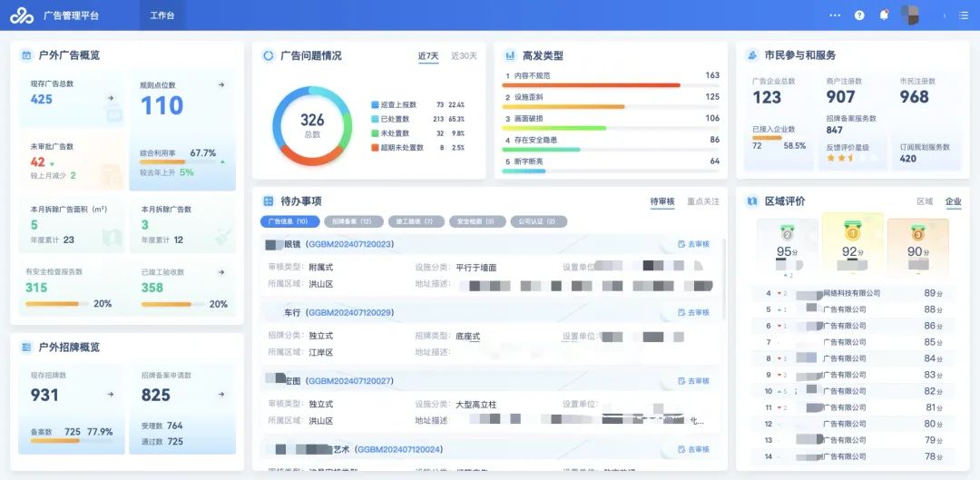
Task: Click the arrow on 规则点位数 card
Action: 220,85
